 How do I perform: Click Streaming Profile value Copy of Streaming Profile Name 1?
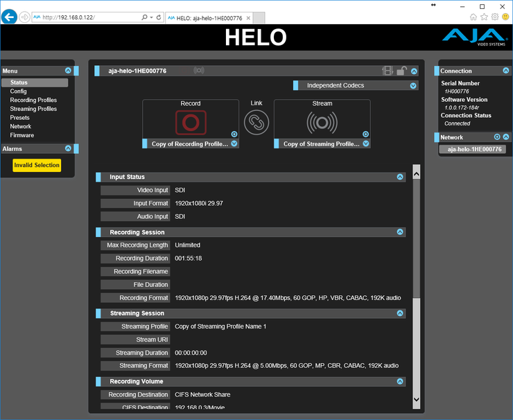220,326
